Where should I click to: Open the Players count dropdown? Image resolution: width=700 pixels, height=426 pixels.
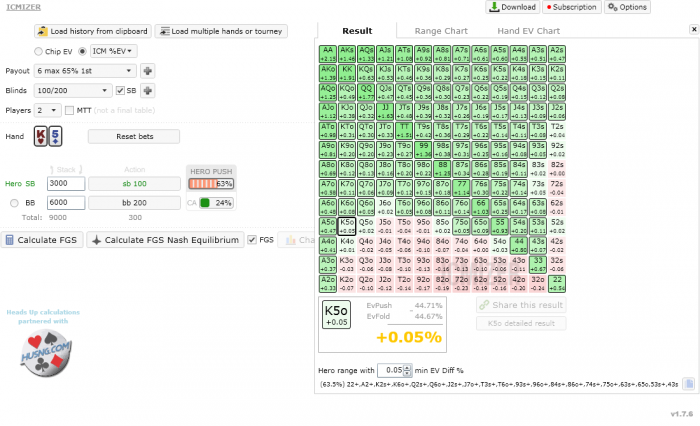(47, 110)
